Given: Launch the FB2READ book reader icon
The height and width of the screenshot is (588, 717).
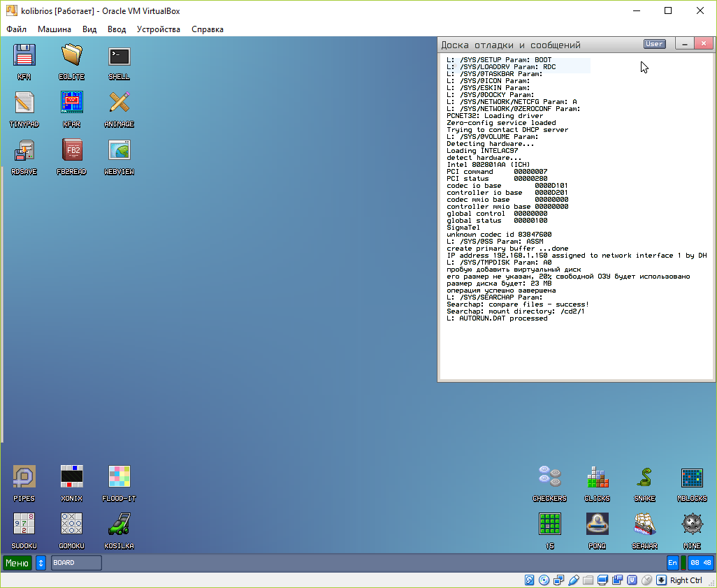Looking at the screenshot, I should [71, 151].
